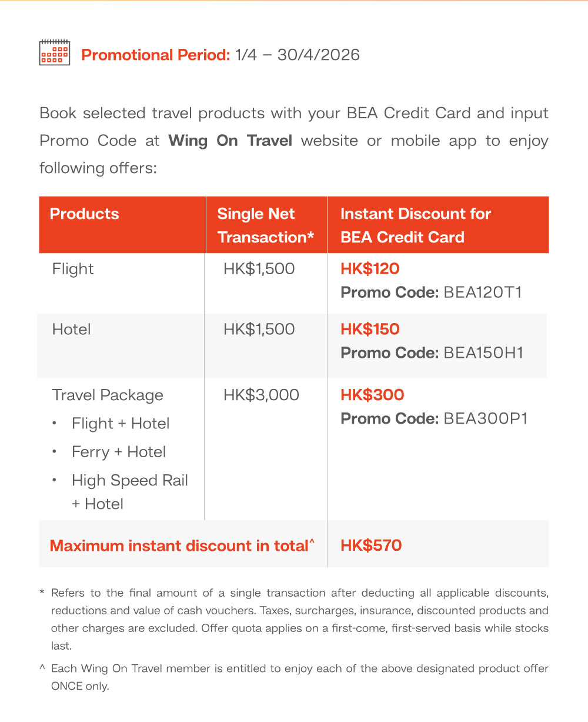
Task: Click the Ferry + Hotel bullet item
Action: (x=119, y=452)
